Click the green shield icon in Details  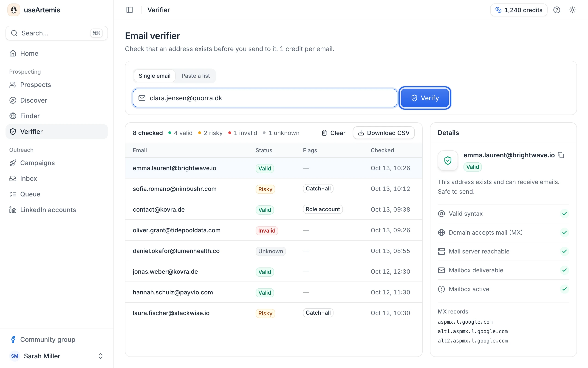(448, 160)
